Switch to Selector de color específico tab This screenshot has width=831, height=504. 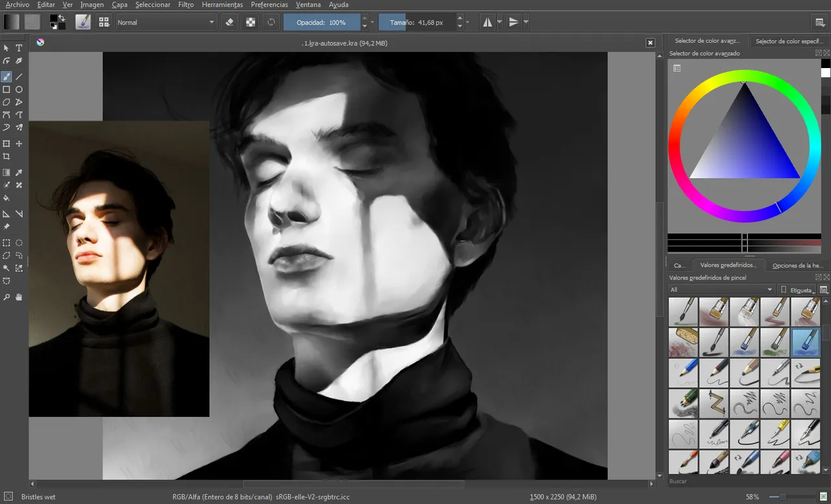tap(789, 41)
